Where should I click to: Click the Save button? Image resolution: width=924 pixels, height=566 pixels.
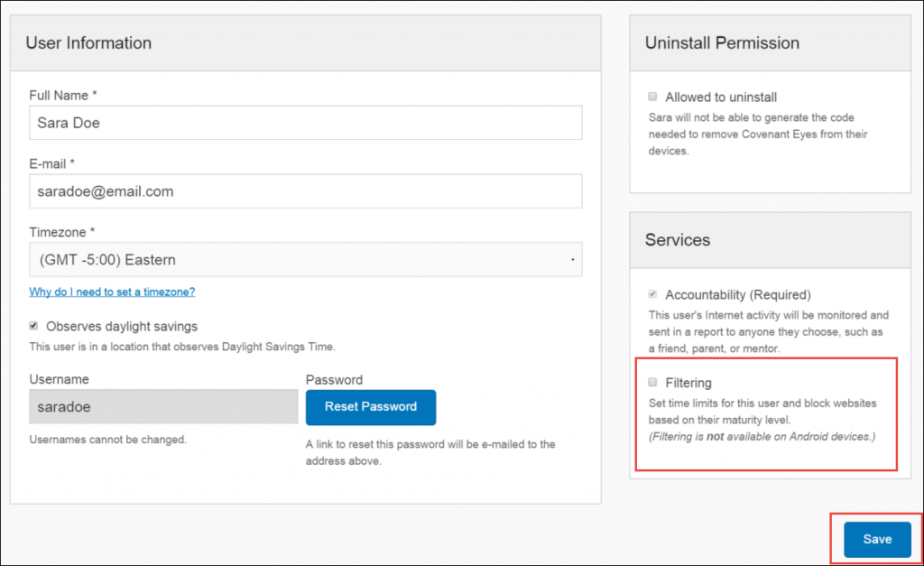pyautogui.click(x=877, y=539)
